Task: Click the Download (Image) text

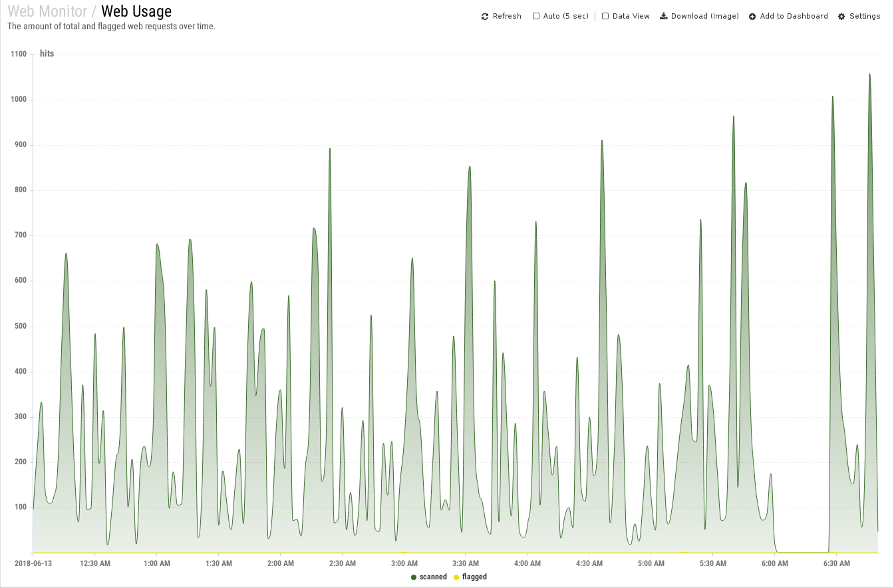Action: point(705,16)
